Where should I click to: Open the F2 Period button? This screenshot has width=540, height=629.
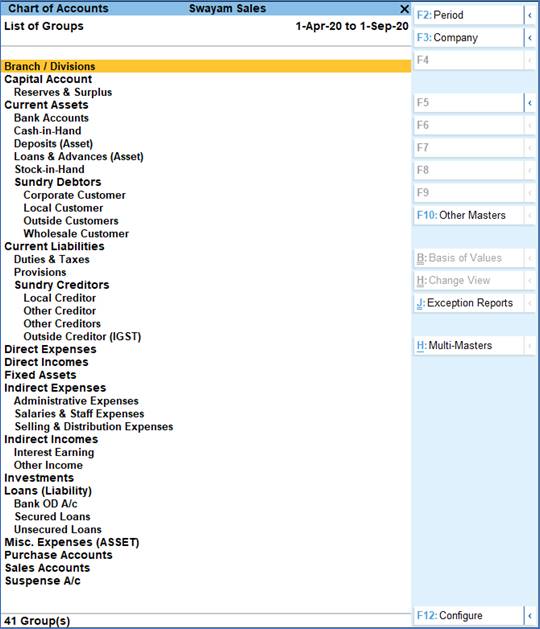468,15
